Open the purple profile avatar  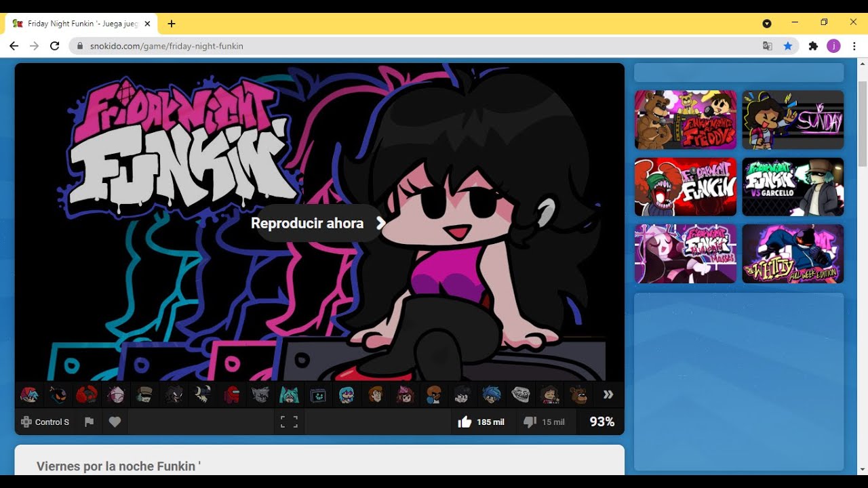coord(833,46)
